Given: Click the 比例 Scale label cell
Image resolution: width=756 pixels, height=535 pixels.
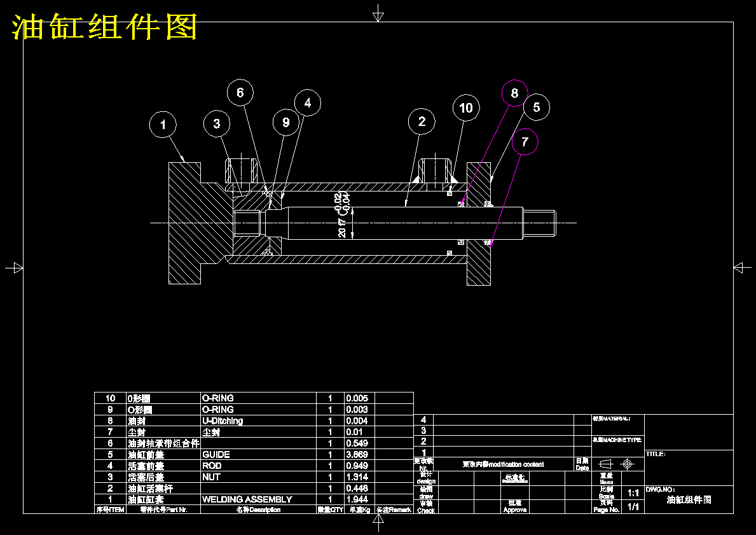Looking at the screenshot, I should [607, 492].
